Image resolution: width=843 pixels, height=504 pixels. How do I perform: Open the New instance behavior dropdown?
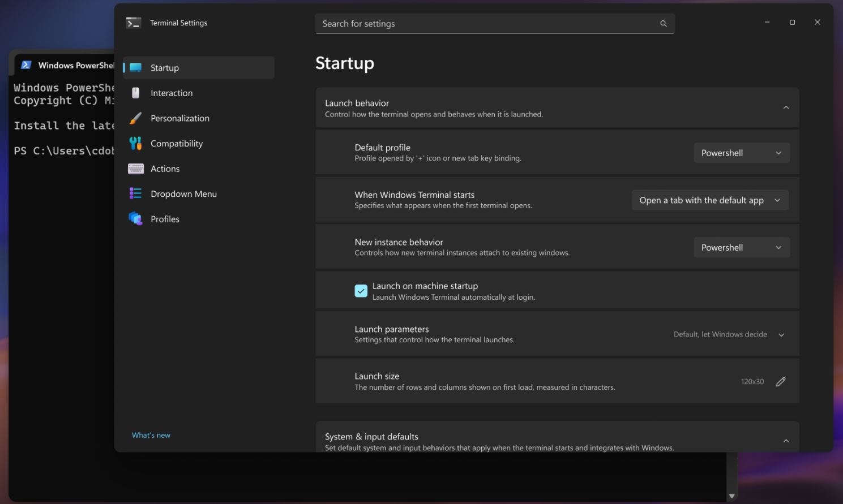741,247
